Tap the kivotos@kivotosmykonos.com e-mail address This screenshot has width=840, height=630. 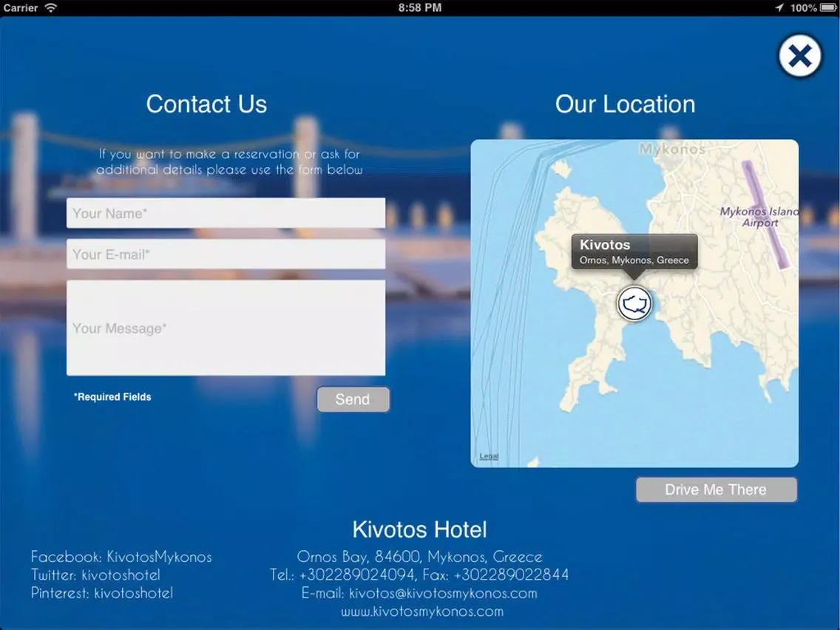[443, 593]
